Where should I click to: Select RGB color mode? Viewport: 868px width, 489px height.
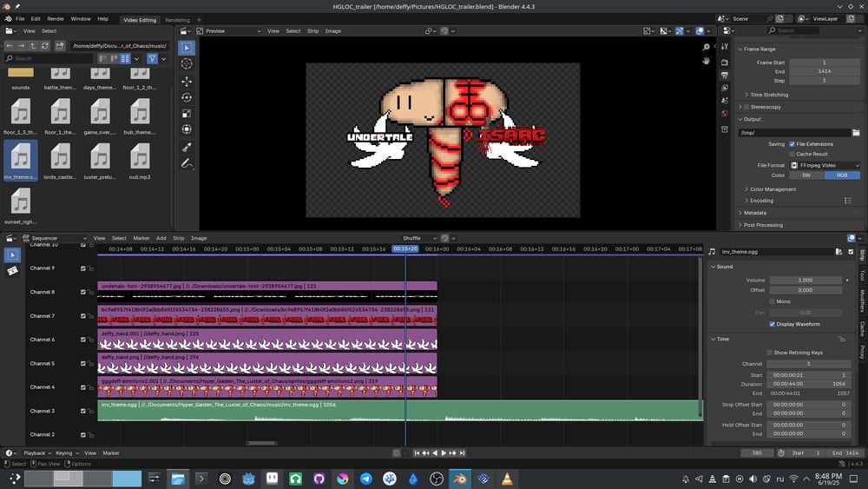[843, 175]
